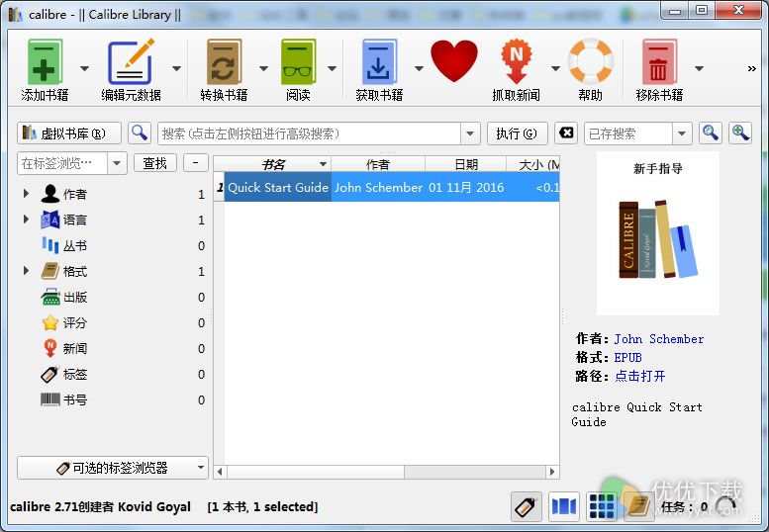Open the search history dropdown arrow
The width and height of the screenshot is (769, 532).
tap(470, 133)
